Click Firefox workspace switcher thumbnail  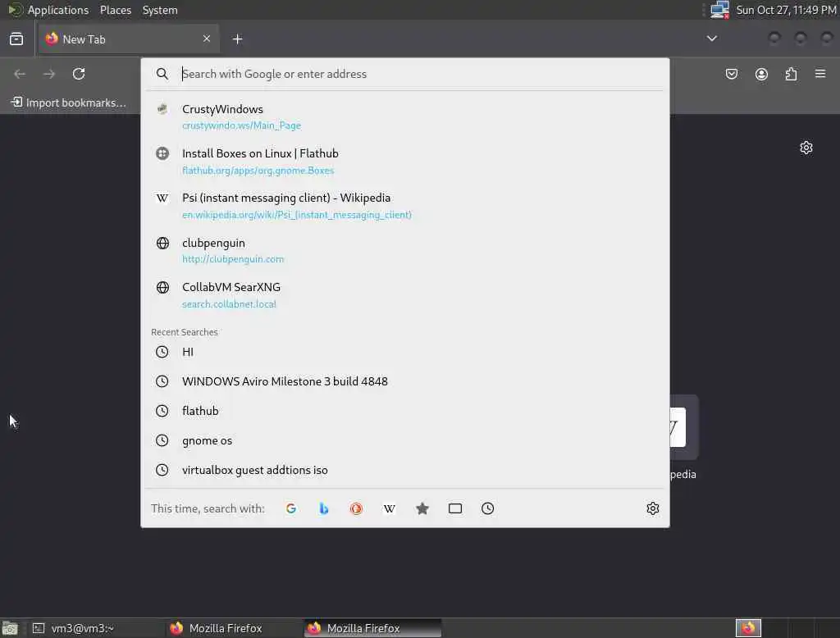click(x=748, y=628)
